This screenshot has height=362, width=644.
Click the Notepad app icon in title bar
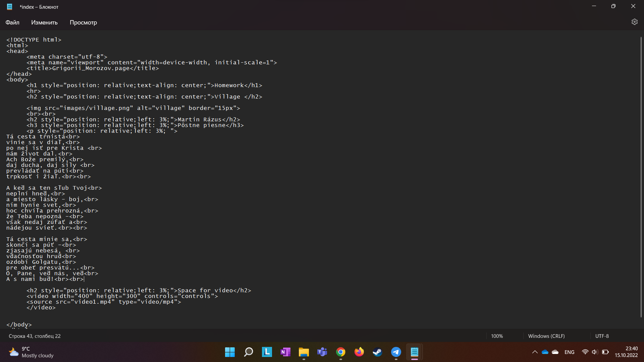pos(10,7)
